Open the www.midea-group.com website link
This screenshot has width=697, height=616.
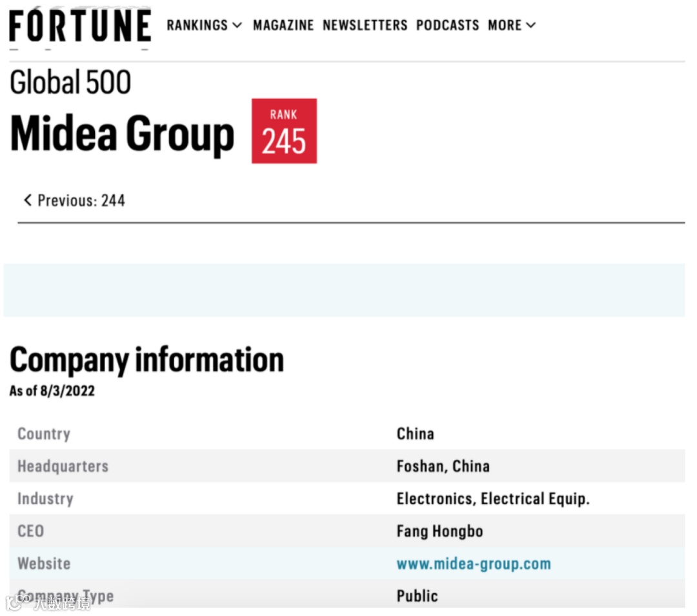click(x=474, y=564)
